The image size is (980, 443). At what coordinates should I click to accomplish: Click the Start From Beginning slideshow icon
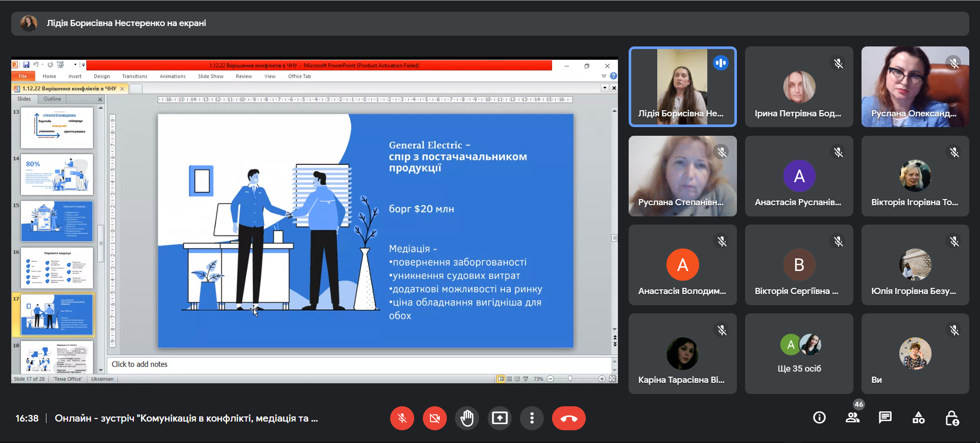tap(60, 65)
